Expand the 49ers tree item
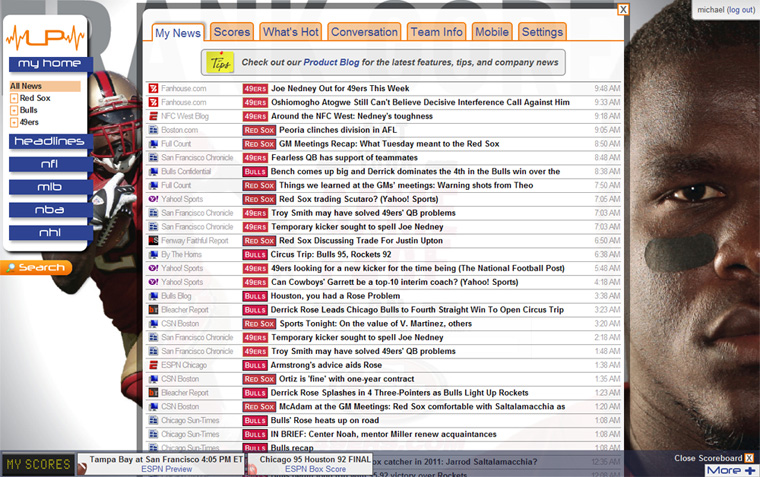The image size is (760, 477). 14,123
